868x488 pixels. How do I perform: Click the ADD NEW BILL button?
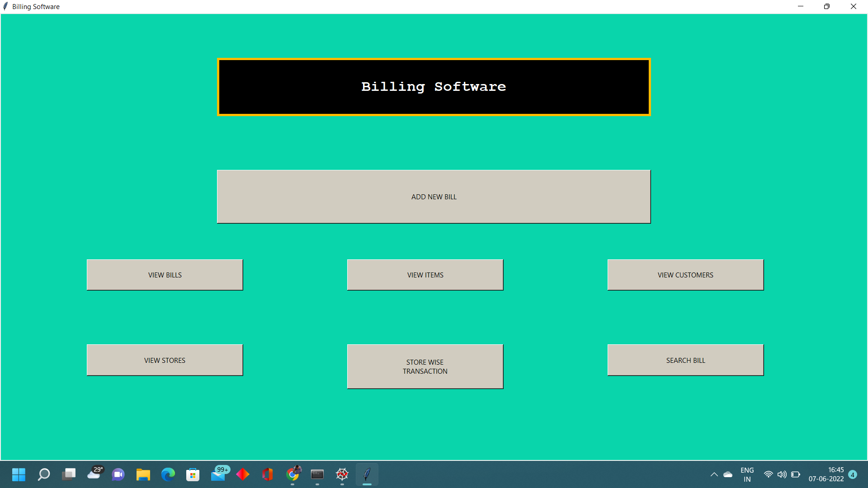[x=434, y=197]
